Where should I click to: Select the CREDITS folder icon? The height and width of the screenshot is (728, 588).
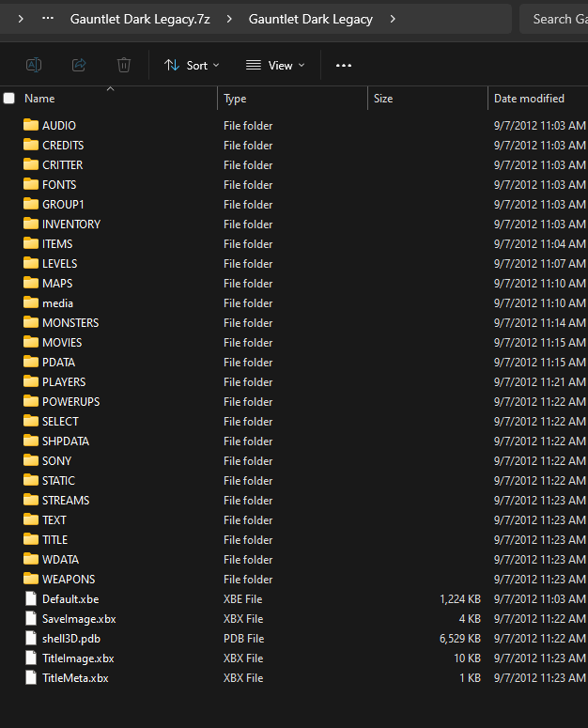31,145
